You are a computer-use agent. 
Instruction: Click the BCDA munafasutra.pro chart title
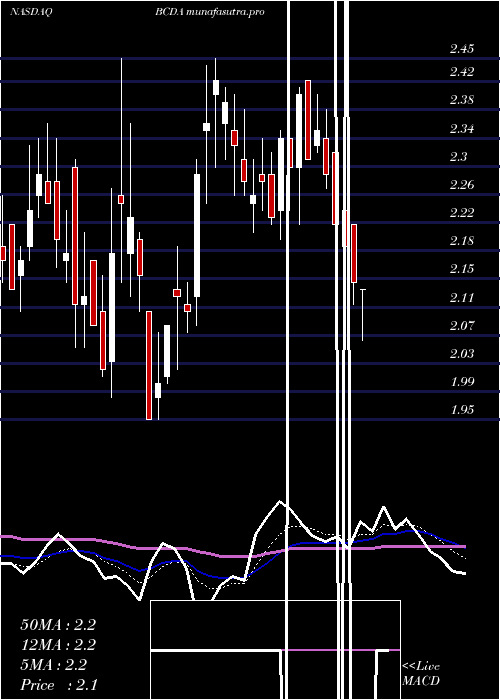[x=210, y=12]
